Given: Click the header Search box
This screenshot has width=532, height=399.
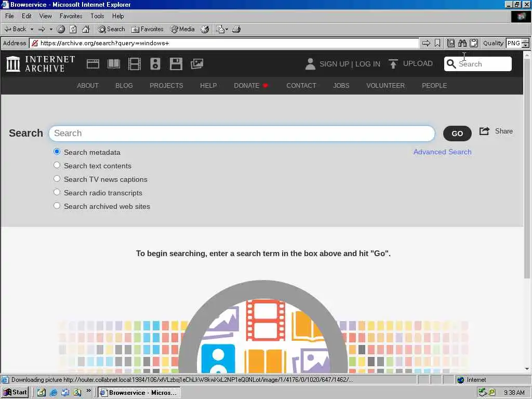Looking at the screenshot, I should [x=478, y=64].
